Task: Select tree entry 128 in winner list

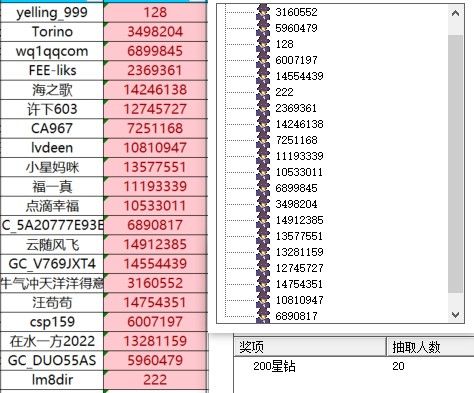Action: tap(284, 44)
